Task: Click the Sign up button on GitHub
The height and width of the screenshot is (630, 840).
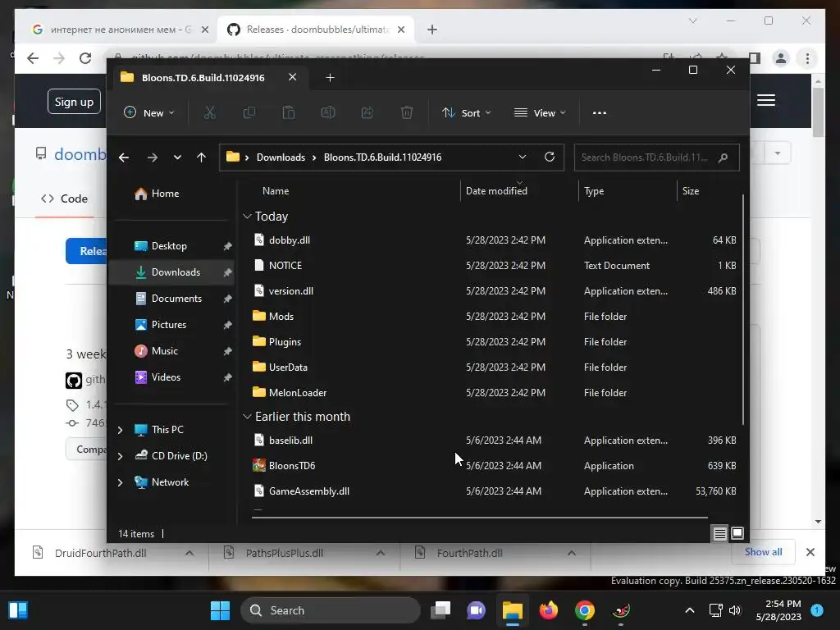Action: 74,102
